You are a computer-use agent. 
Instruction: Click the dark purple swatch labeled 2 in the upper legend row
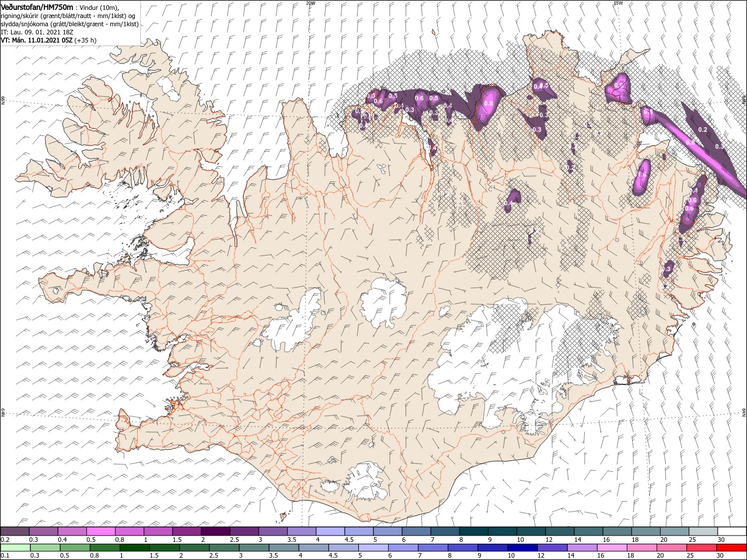click(x=215, y=531)
